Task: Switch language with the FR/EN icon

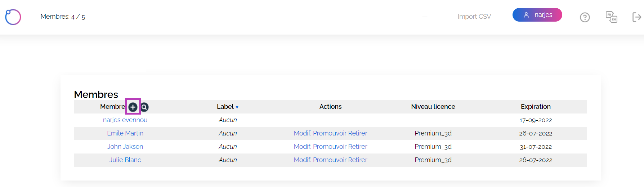Action: tap(612, 17)
